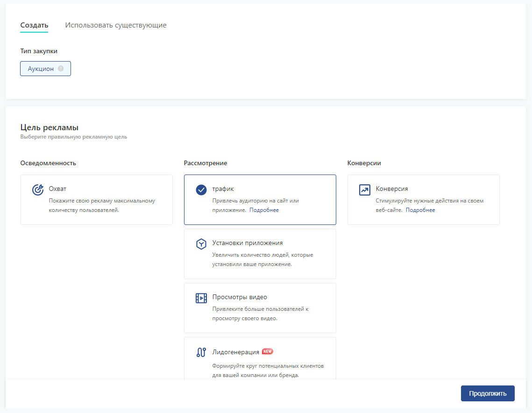The height and width of the screenshot is (413, 532).
Task: Open the Подробнее link in the трафик card
Action: (264, 210)
